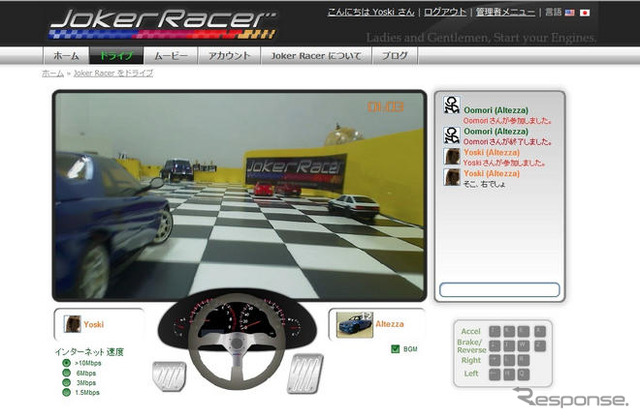Open the 管理者メニュー link
The height and width of the screenshot is (419, 640).
coord(505,12)
